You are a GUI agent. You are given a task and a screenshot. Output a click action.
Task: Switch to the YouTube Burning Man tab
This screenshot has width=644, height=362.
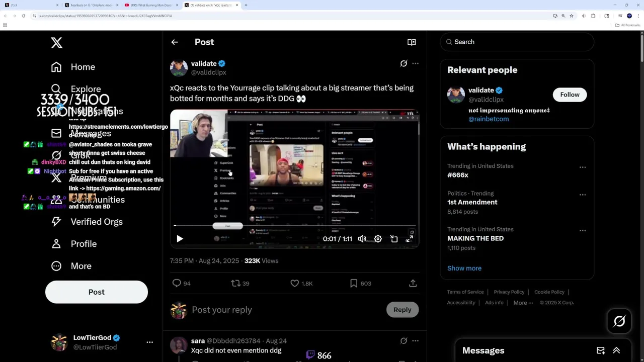point(151,5)
